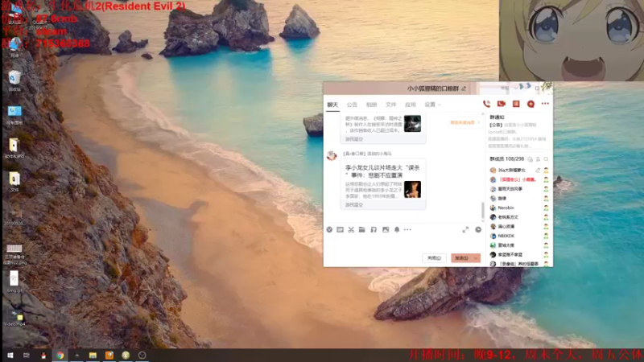Open Chrome from the taskbar
The height and width of the screenshot is (362, 644).
[x=60, y=356]
